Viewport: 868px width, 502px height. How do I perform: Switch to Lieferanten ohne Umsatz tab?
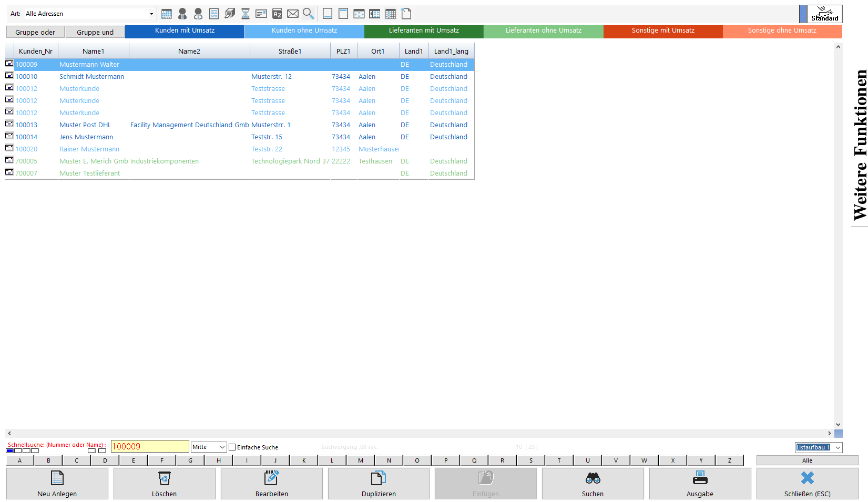tap(544, 31)
